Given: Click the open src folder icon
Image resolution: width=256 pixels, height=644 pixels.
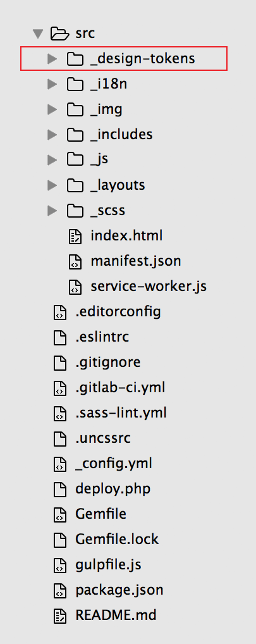Looking at the screenshot, I should click(60, 34).
